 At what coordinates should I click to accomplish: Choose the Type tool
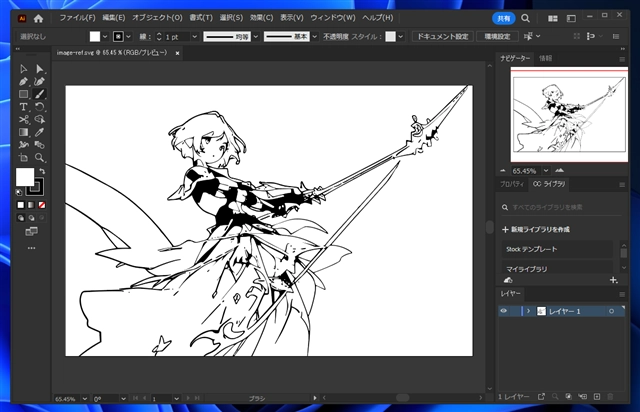coord(23,106)
